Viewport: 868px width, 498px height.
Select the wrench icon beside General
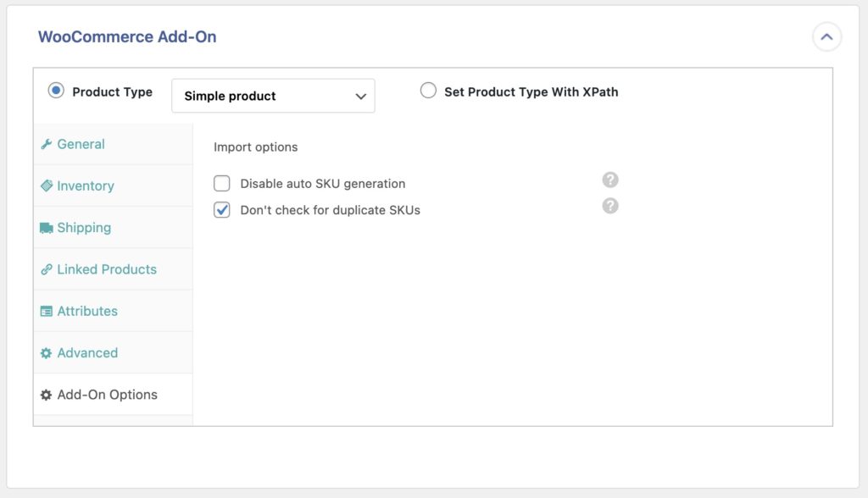[x=47, y=144]
